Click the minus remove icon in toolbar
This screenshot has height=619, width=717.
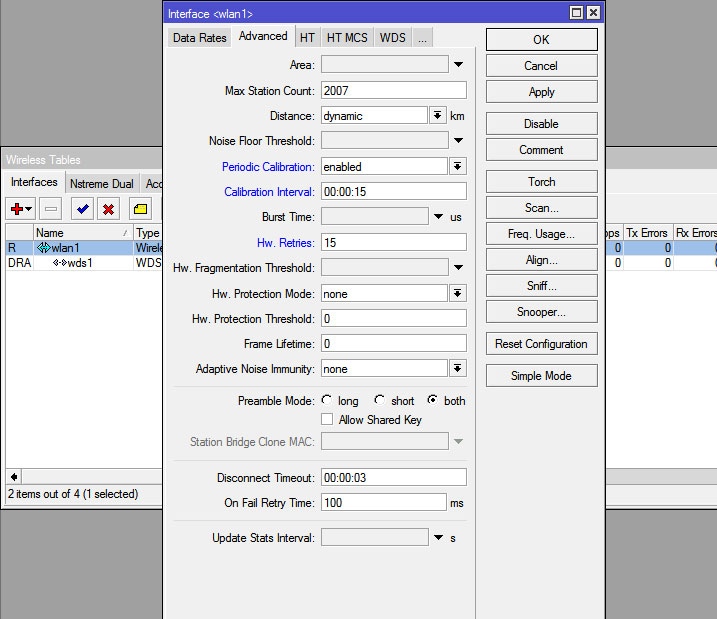(x=51, y=209)
